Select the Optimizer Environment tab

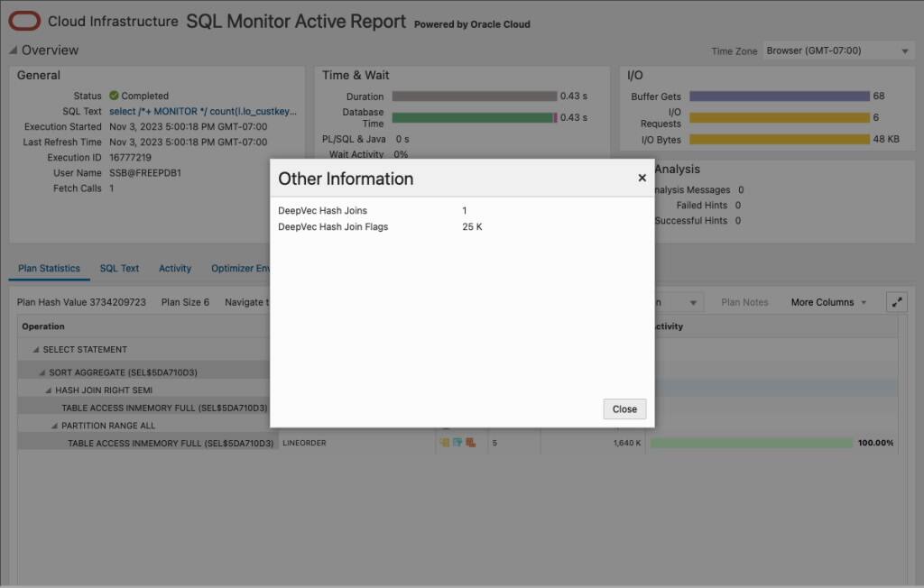(239, 268)
